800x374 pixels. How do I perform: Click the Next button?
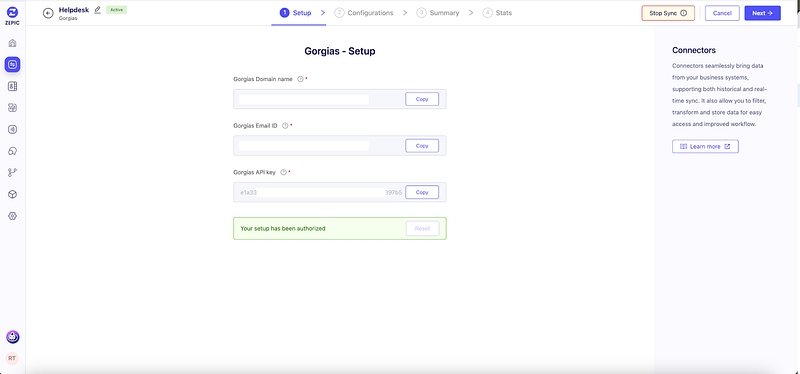coord(762,13)
